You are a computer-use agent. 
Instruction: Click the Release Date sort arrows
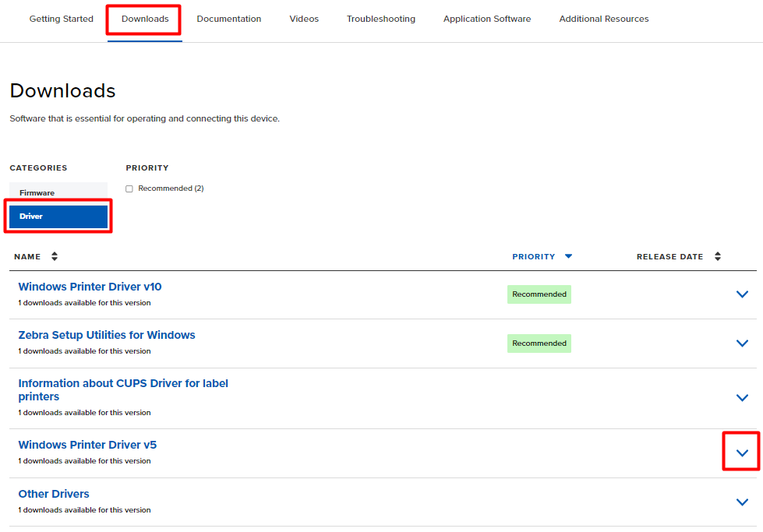pyautogui.click(x=718, y=256)
